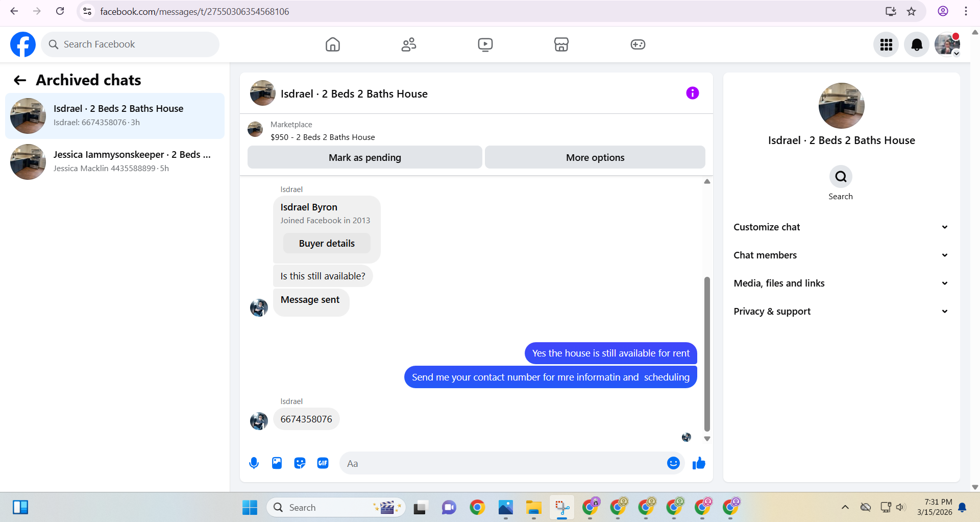Click the Chrome address bar URL
The height and width of the screenshot is (522, 980).
[194, 11]
